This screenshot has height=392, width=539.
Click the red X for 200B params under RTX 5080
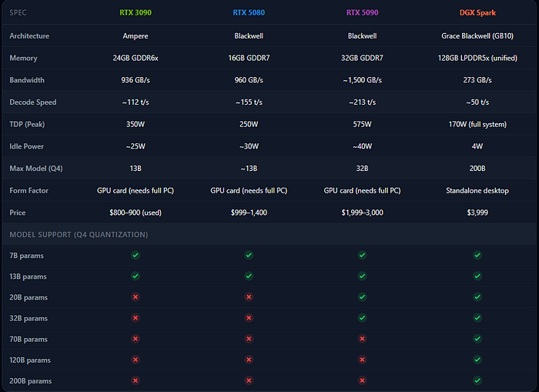click(x=249, y=380)
